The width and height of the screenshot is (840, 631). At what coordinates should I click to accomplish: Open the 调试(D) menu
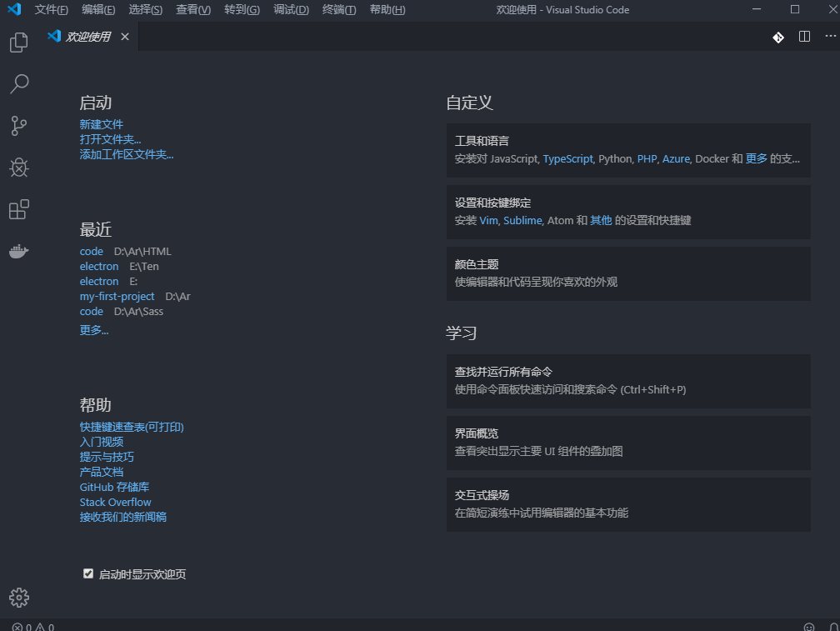click(291, 10)
